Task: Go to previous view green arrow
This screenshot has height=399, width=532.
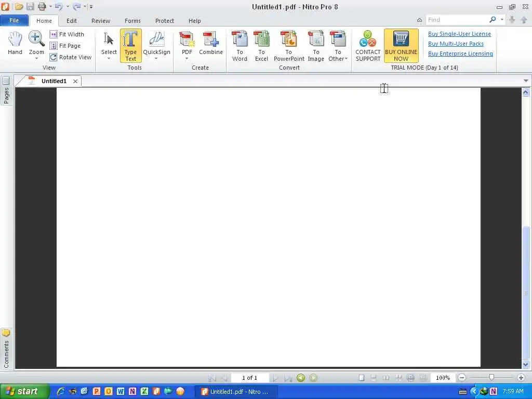Action: pos(301,378)
